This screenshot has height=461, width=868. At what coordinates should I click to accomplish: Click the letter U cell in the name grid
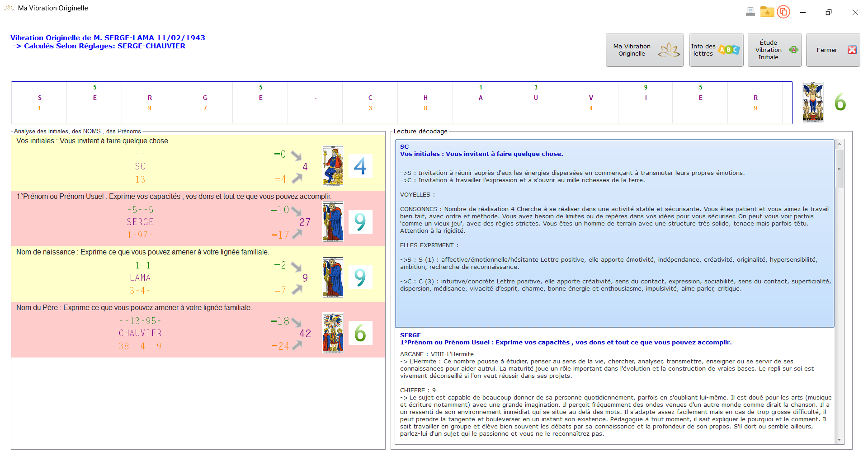coord(536,103)
